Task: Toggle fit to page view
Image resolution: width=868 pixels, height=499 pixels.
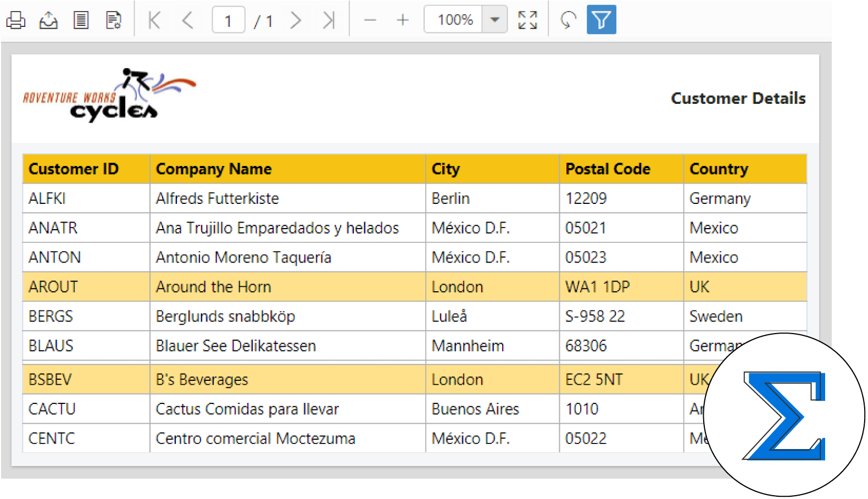Action: [527, 20]
